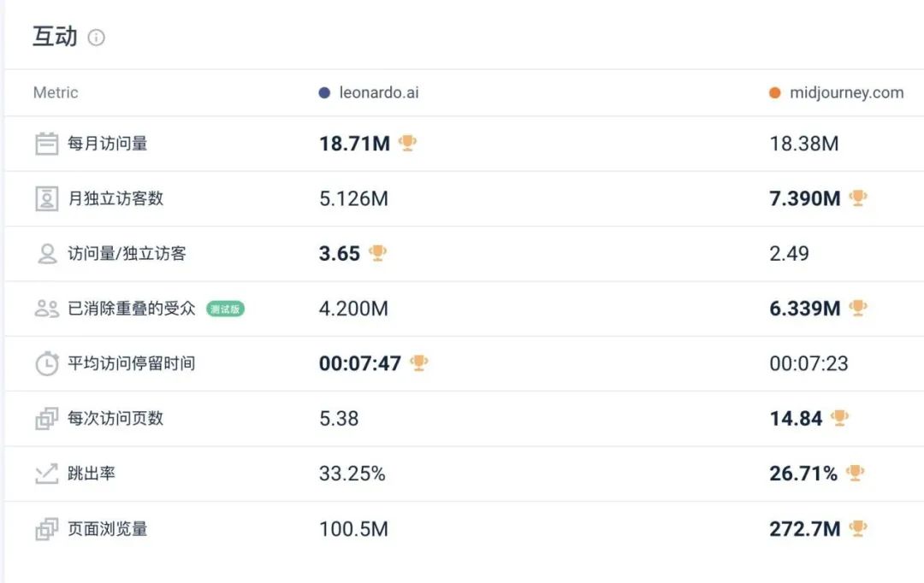Click the 互动 section title
Viewport: 924px width, 583px height.
[x=55, y=37]
